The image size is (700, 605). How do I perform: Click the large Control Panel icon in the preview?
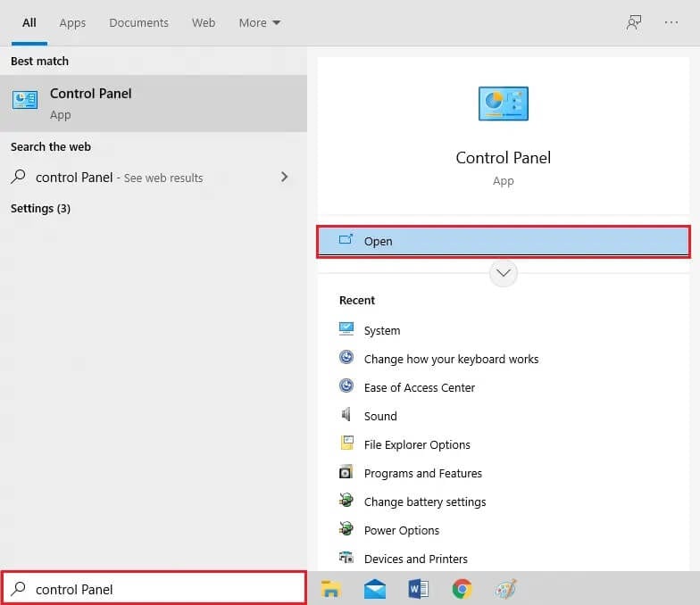tap(503, 104)
